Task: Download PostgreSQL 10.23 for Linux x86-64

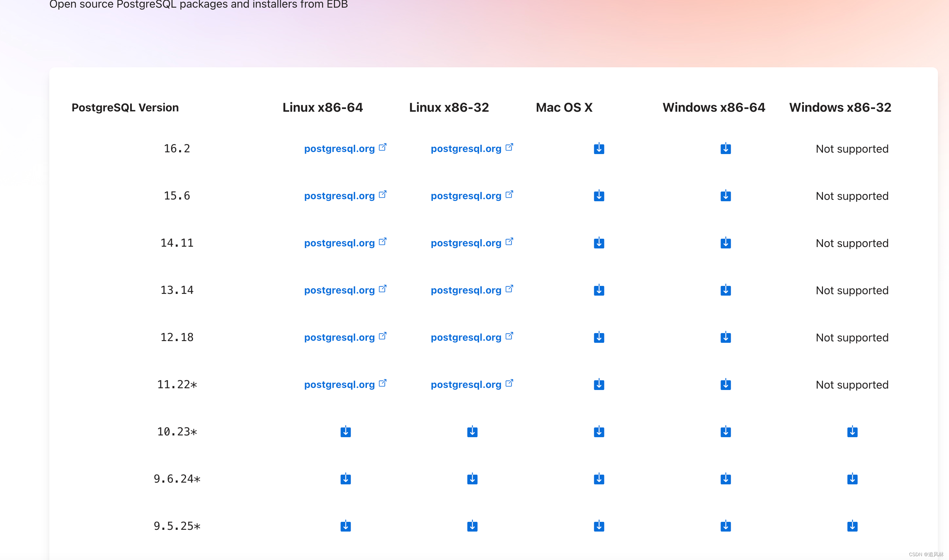Action: (345, 432)
